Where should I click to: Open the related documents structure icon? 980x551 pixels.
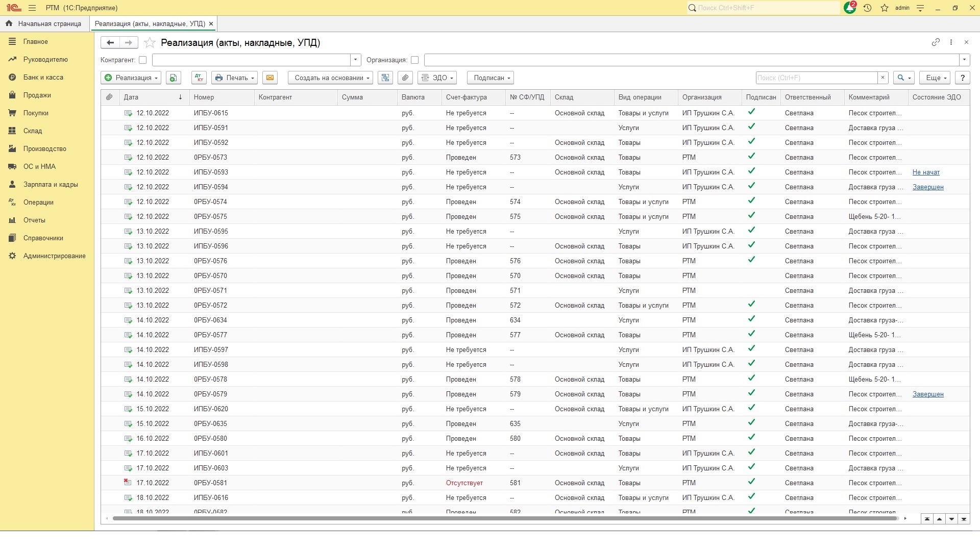click(385, 78)
